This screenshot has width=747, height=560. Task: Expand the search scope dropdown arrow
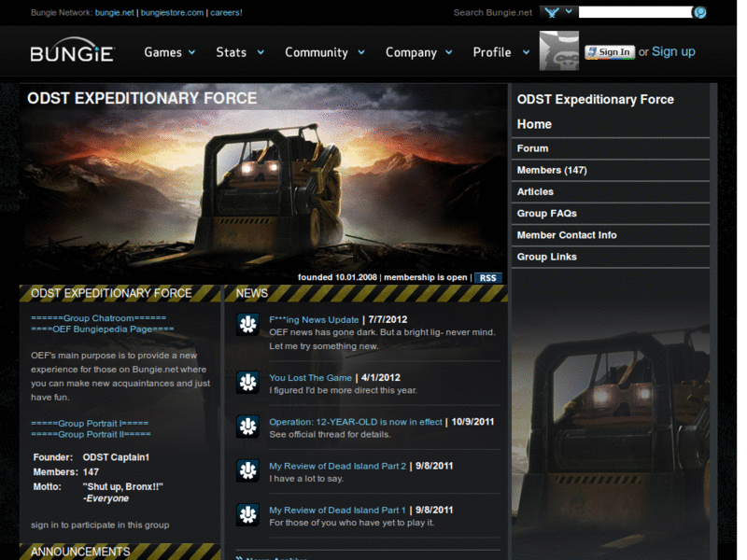569,11
